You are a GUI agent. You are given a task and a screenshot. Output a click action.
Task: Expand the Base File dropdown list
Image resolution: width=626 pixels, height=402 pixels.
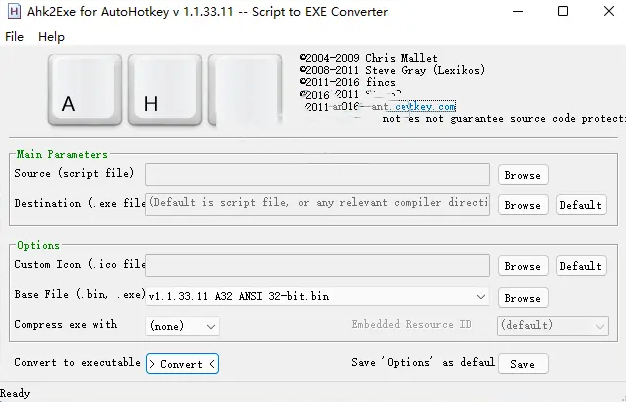pyautogui.click(x=317, y=296)
